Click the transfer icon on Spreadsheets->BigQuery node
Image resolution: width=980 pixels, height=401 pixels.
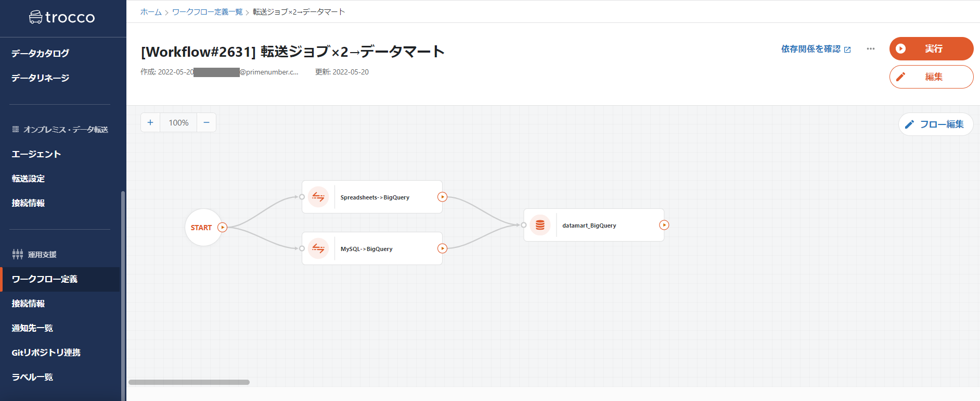tap(318, 197)
